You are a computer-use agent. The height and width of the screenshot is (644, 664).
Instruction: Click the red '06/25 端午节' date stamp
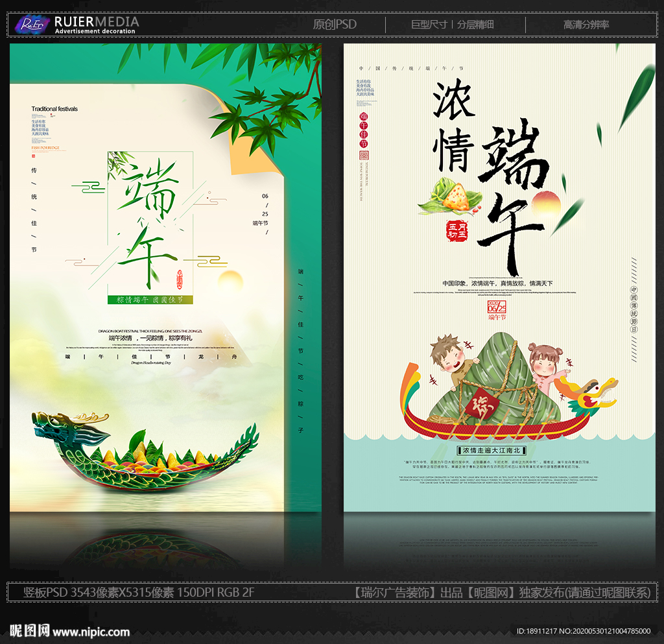click(497, 311)
